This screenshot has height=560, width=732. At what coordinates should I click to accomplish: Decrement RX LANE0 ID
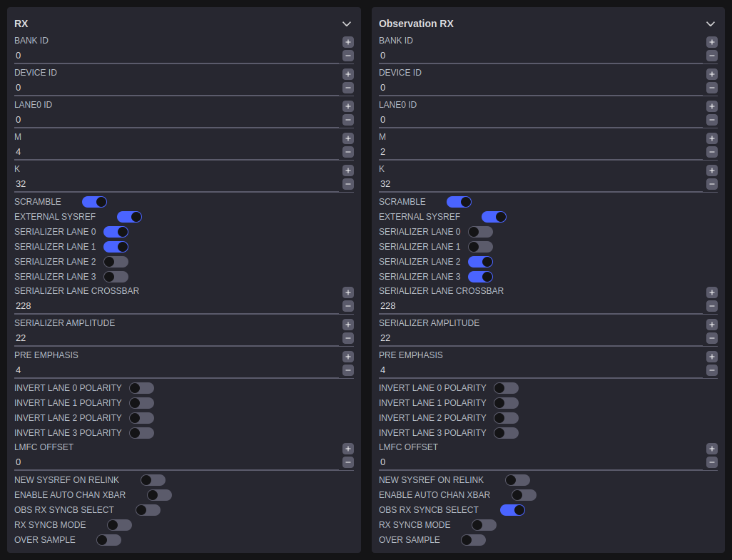click(x=347, y=120)
